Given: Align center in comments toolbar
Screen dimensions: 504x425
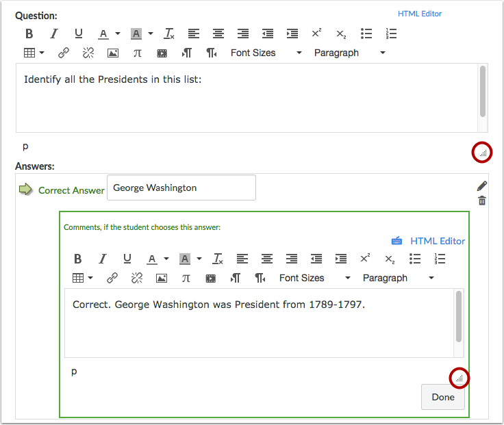Looking at the screenshot, I should pyautogui.click(x=267, y=259).
